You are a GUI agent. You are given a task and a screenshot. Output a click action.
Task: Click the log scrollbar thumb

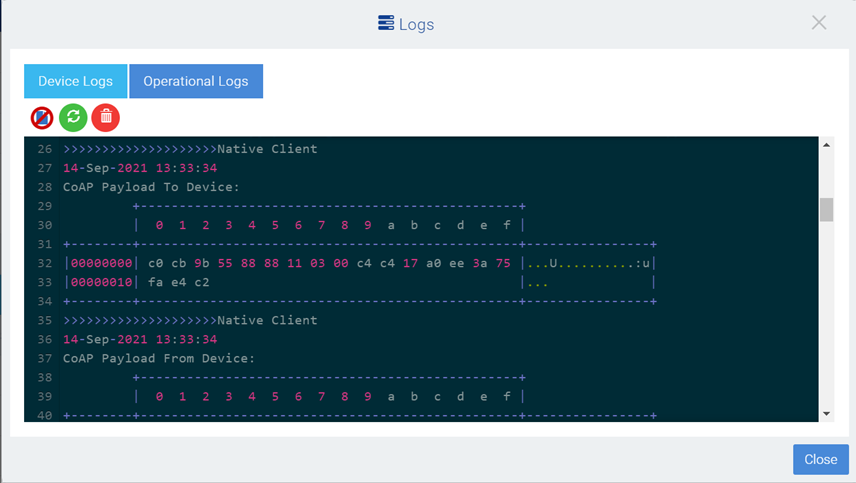[827, 209]
